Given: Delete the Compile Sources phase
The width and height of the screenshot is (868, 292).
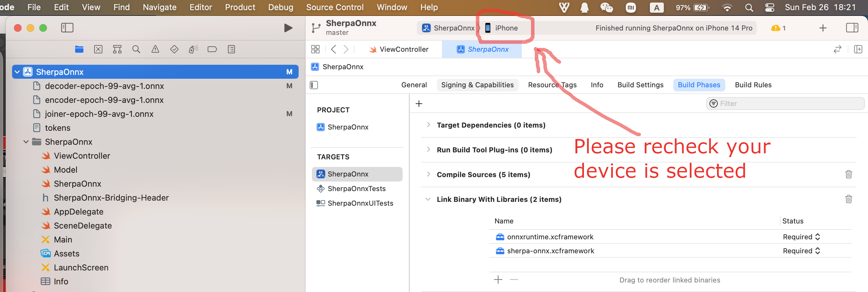Looking at the screenshot, I should pyautogui.click(x=848, y=174).
